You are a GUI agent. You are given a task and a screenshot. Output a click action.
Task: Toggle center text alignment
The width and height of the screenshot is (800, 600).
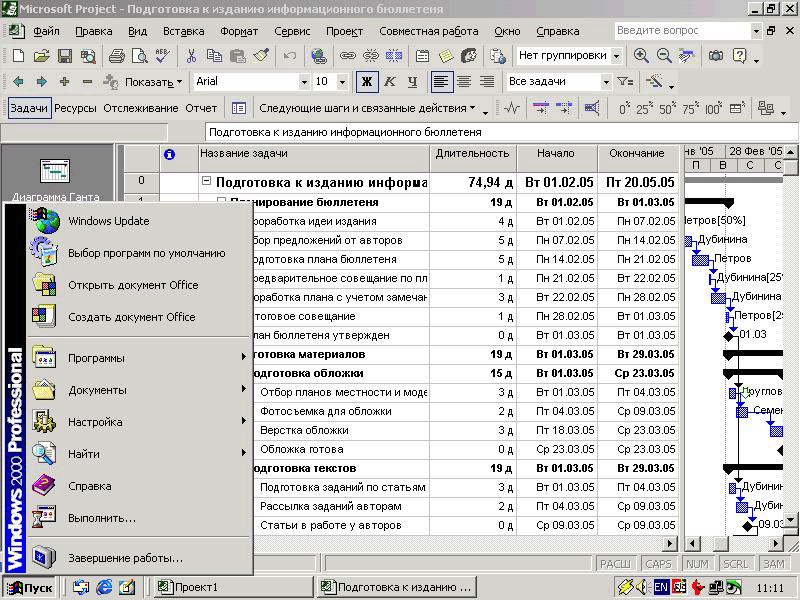tap(464, 82)
